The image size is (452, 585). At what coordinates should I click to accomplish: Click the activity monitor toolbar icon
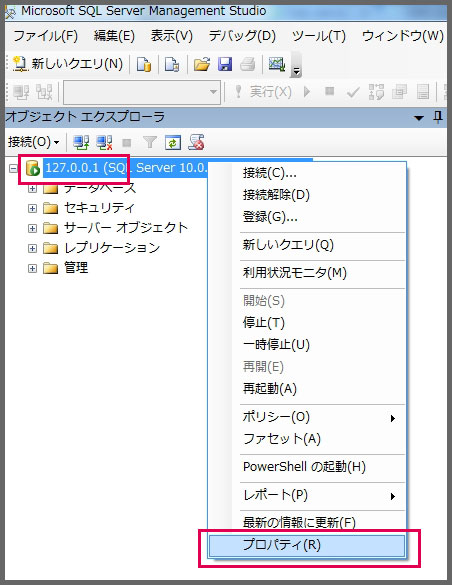[x=277, y=64]
